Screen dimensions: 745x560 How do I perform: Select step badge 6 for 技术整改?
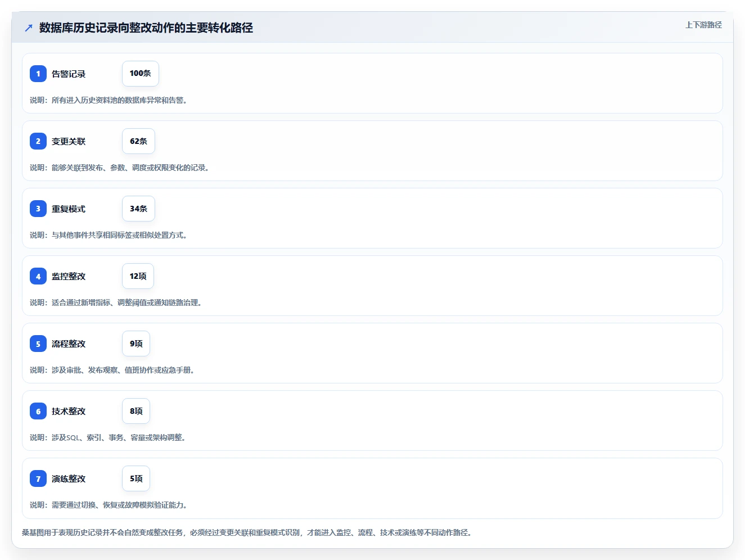[38, 411]
